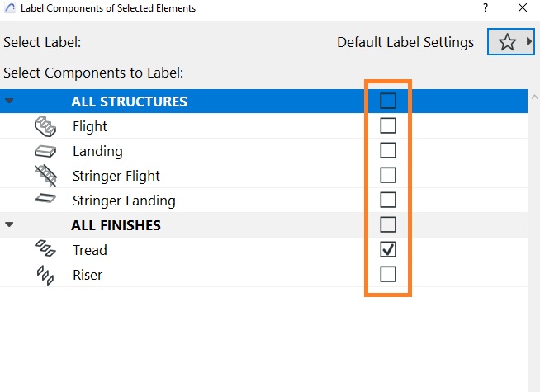Check the Riser checkbox
Viewport: 540px width, 392px height.
pyautogui.click(x=388, y=274)
